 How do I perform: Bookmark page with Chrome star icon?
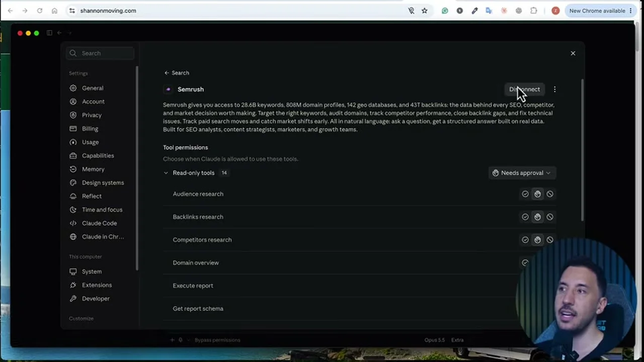[x=425, y=11]
